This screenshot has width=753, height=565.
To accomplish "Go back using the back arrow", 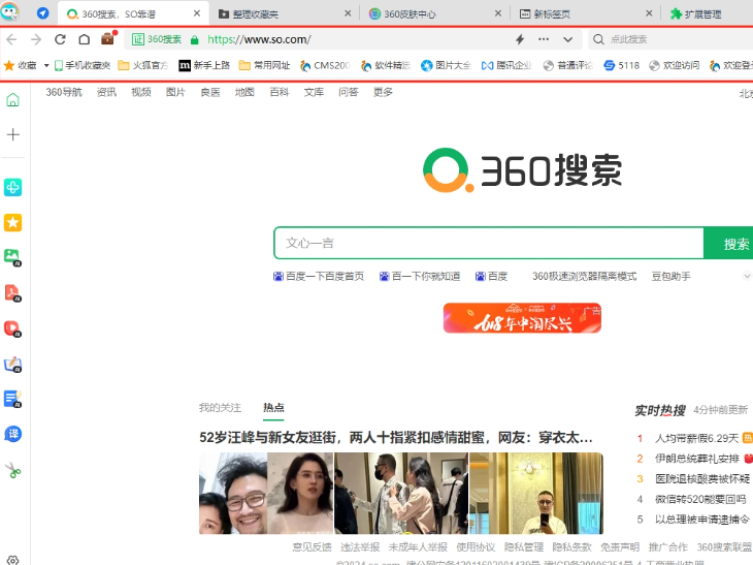I will pyautogui.click(x=12, y=39).
